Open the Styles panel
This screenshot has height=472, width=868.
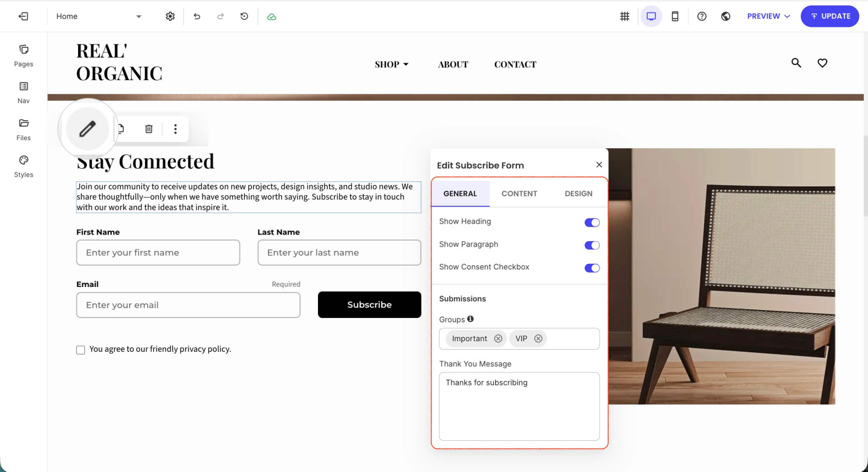[x=24, y=167]
